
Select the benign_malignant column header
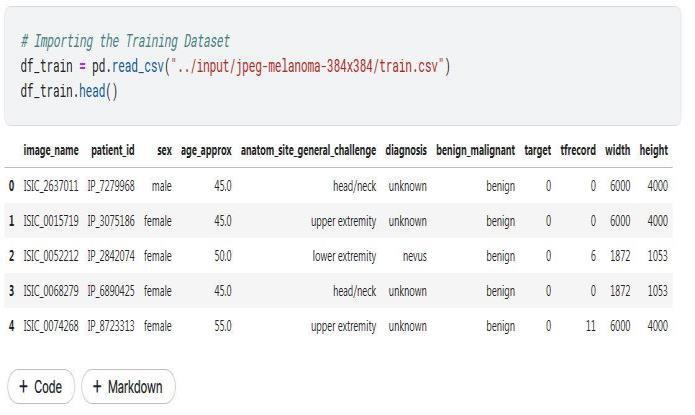tap(475, 150)
